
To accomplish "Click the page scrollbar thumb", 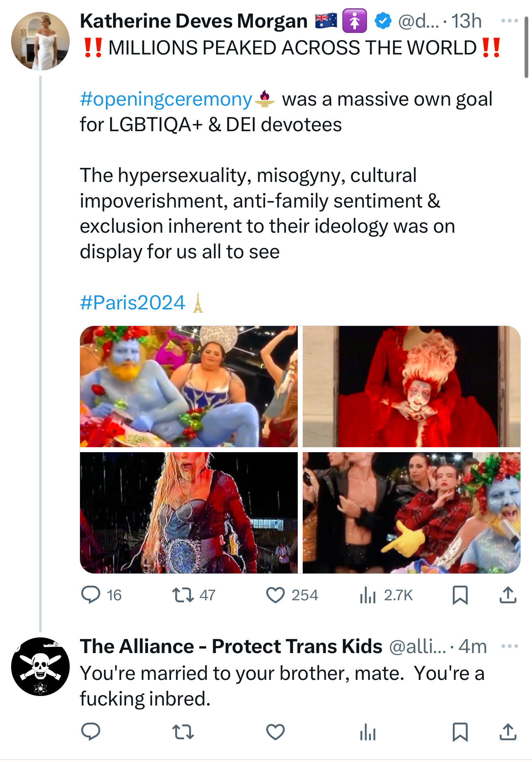I will (526, 47).
